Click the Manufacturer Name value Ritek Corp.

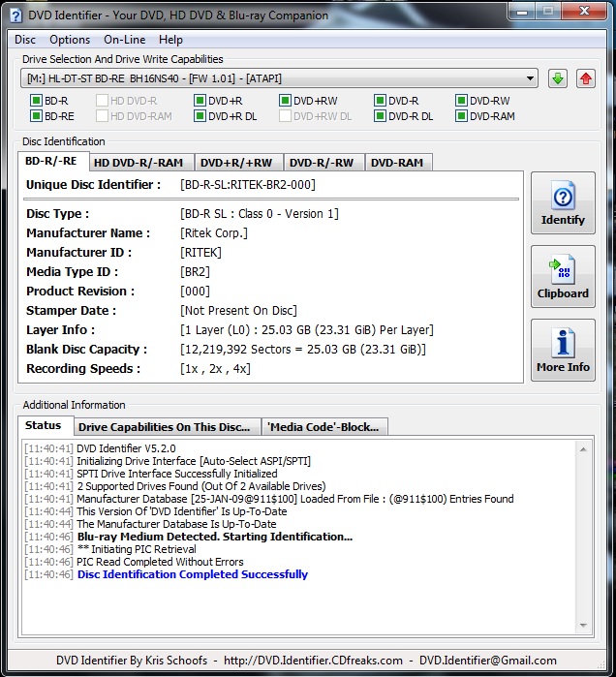[x=214, y=233]
